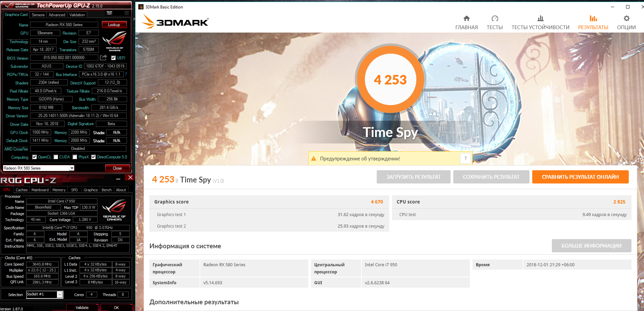Click the ROG logo in GPU-Z panel
Image resolution: width=644 pixels, height=311 pixels.
[115, 41]
